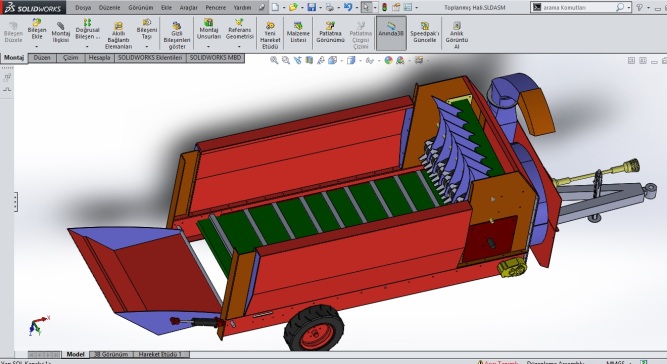Image resolution: width=667 pixels, height=364 pixels.
Task: Open the Montaj Unsurları tool
Action: [208, 29]
